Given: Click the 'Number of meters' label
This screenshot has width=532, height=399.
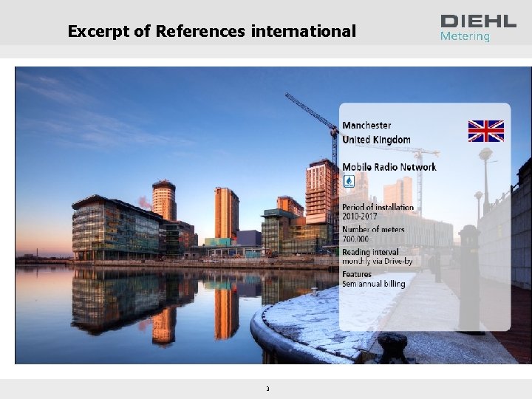Looking at the screenshot, I should coord(373,230).
